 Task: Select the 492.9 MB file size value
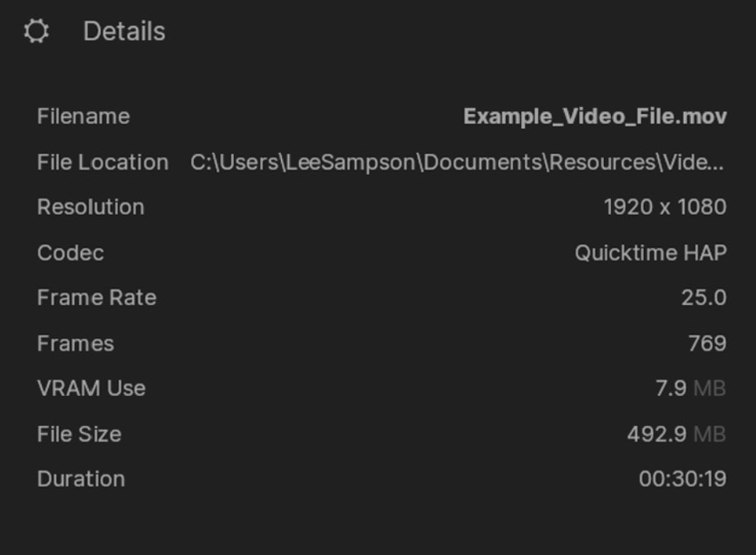point(676,434)
